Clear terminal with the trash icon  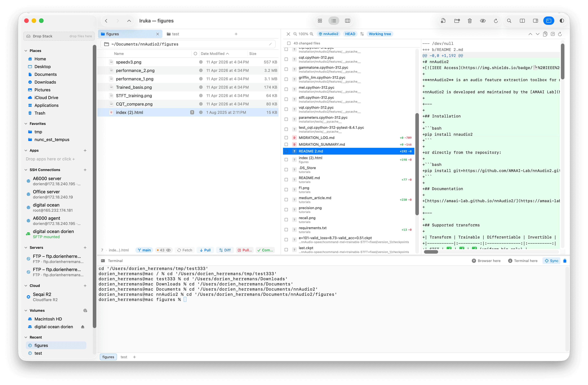565,261
